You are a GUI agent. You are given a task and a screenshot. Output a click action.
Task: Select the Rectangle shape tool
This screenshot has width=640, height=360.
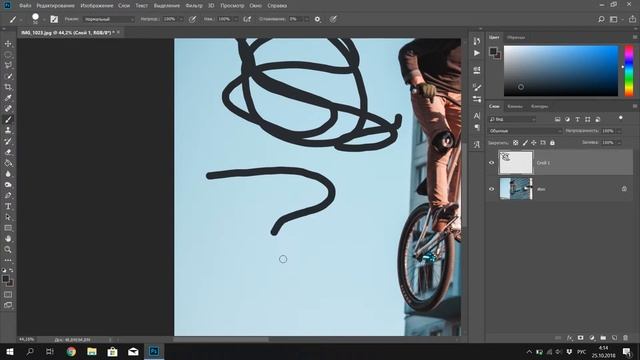tap(8, 228)
